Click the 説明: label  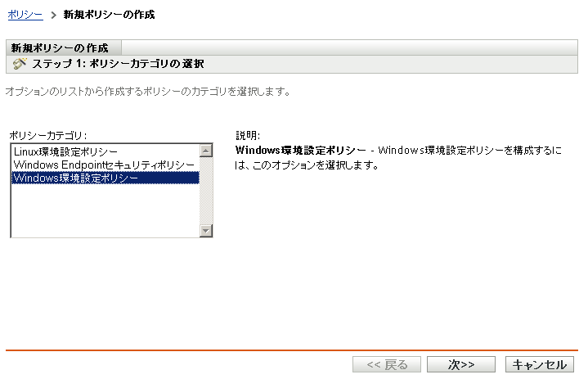click(x=248, y=135)
